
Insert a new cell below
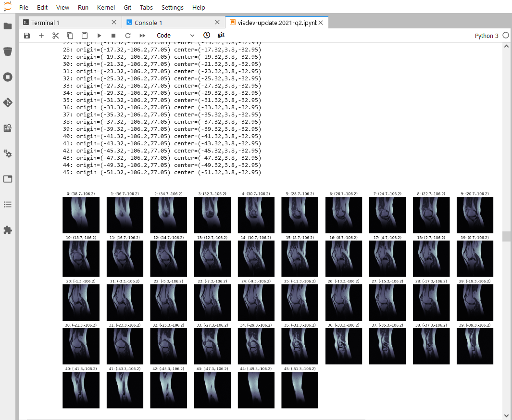click(41, 35)
